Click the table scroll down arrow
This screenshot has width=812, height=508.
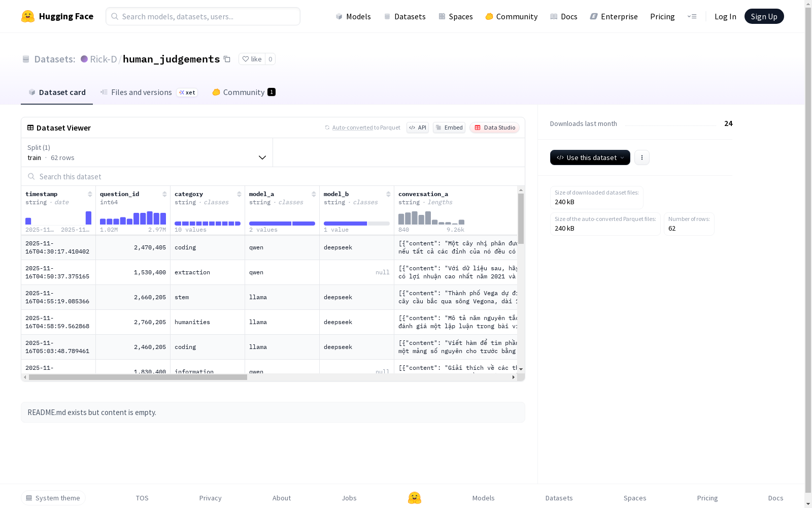pyautogui.click(x=521, y=369)
